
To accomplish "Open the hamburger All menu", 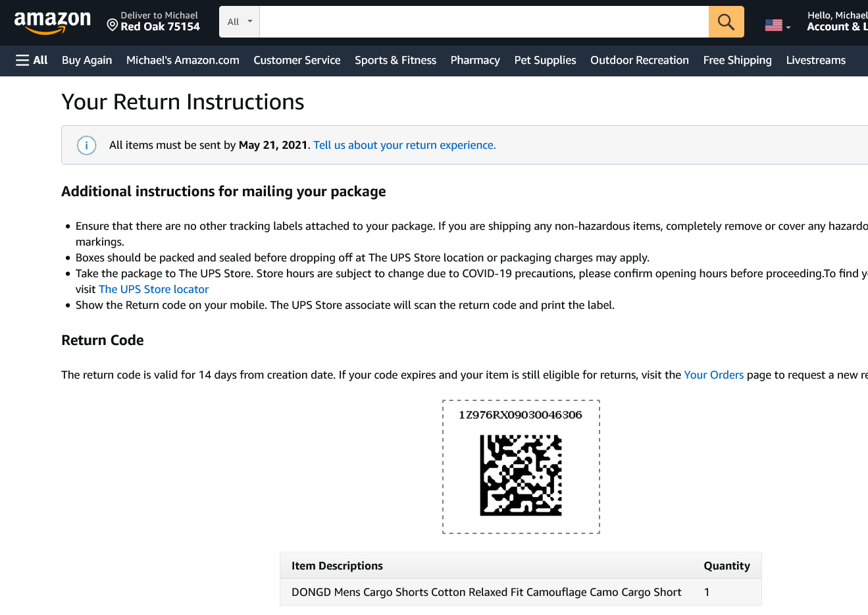I will click(32, 61).
